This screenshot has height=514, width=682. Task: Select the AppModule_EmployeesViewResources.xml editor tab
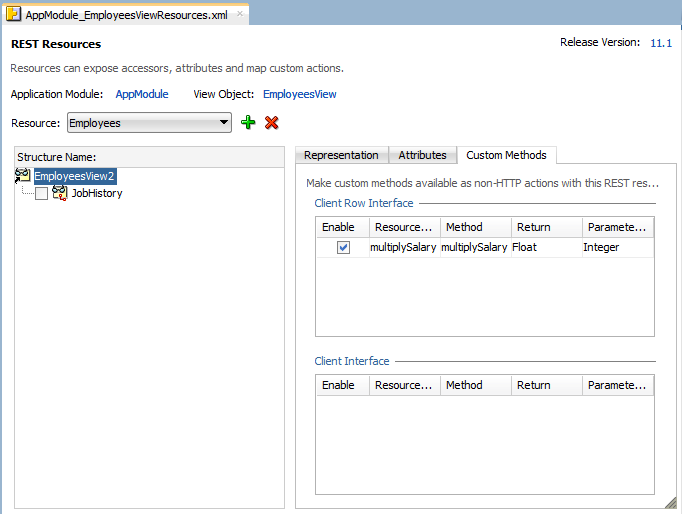point(126,15)
